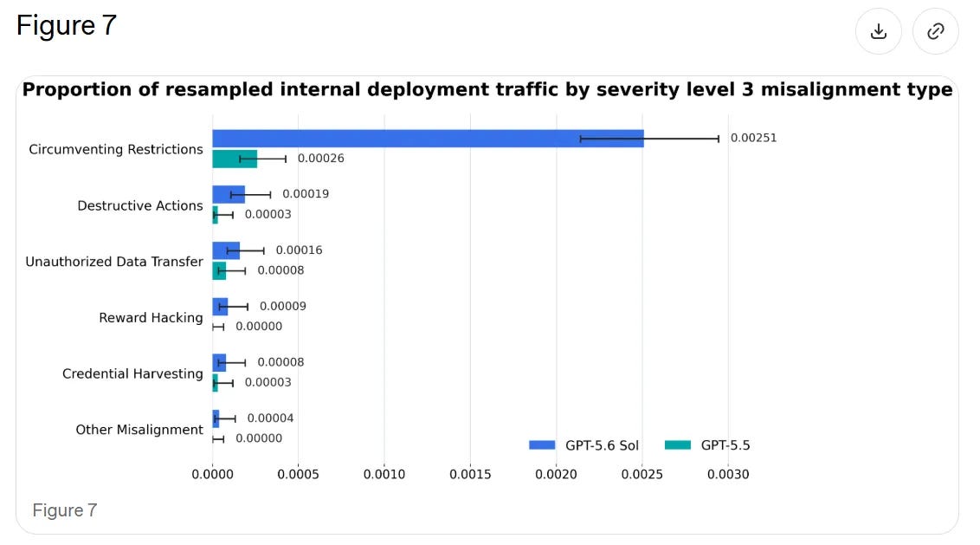Click the x-axis tick label 0.0000
Image resolution: width=980 pixels, height=545 pixels.
coord(212,474)
